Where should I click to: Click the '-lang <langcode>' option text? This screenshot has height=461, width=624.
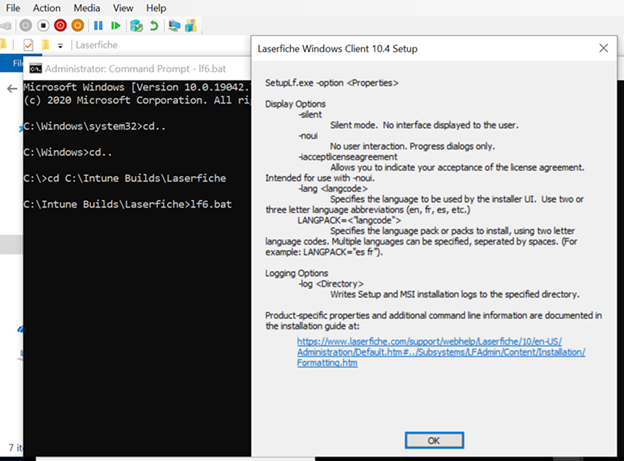[x=333, y=188]
